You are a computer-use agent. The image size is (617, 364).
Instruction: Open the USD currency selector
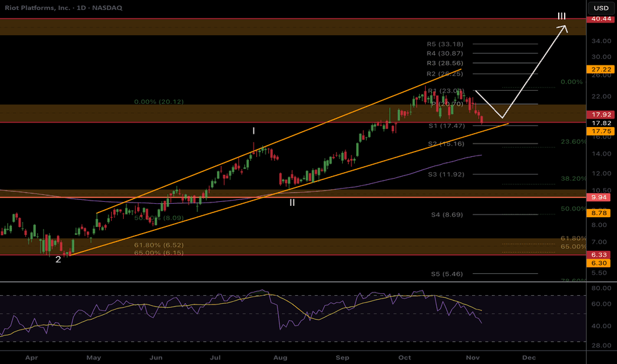(x=600, y=8)
